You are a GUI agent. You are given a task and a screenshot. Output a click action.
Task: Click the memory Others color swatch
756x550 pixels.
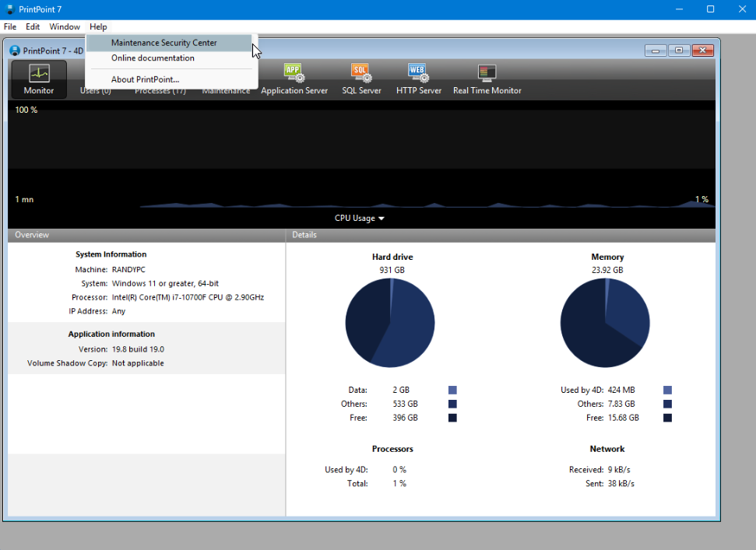(667, 404)
